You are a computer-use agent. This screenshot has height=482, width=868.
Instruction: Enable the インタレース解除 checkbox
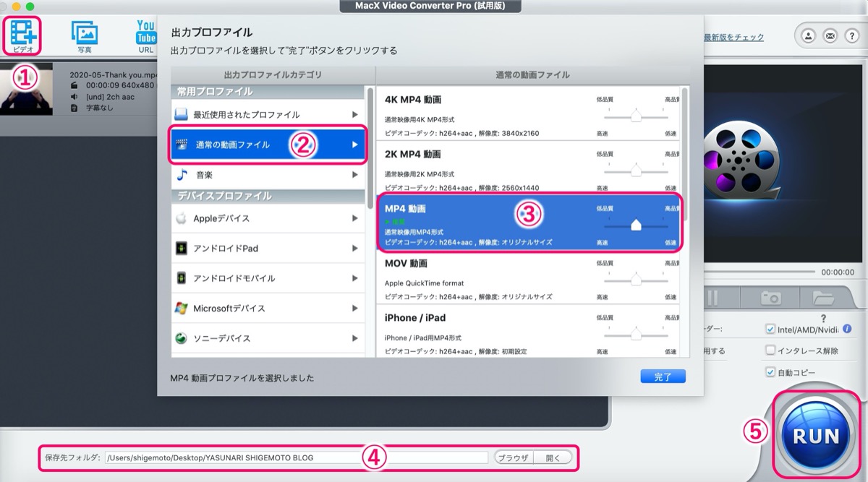(x=770, y=350)
